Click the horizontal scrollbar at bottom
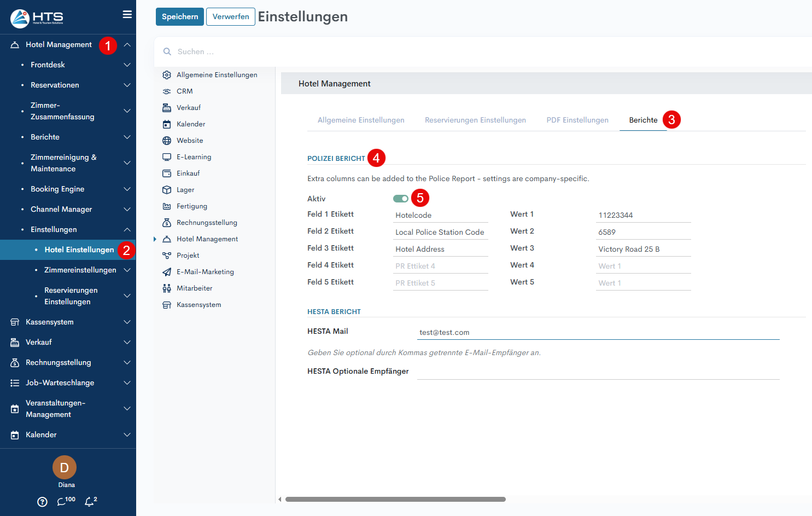 [395, 499]
